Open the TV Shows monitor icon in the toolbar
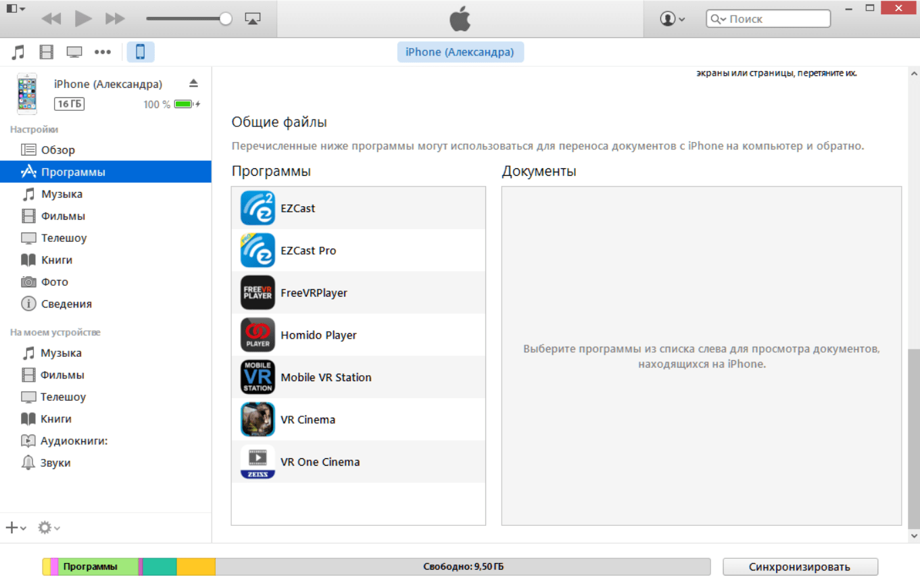This screenshot has width=920, height=588. (x=74, y=52)
